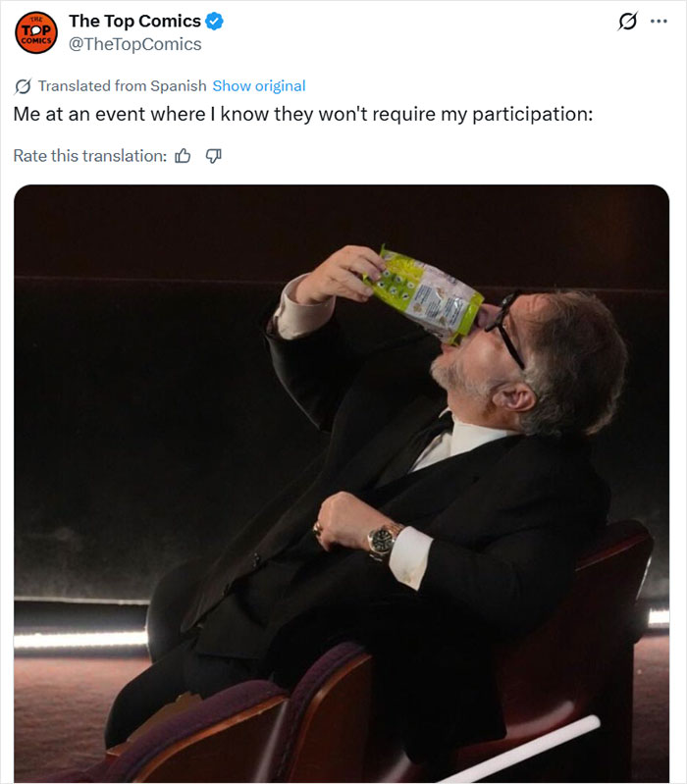Open The Top Comics profile avatar
Viewport: 687px width, 784px height.
[x=36, y=32]
